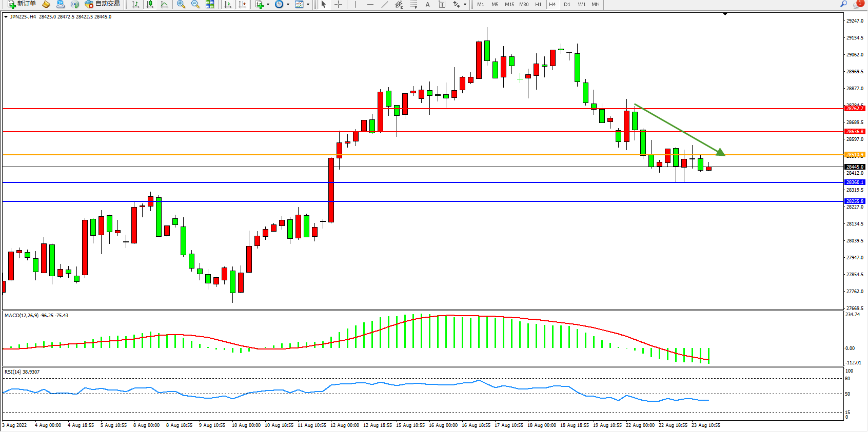868x432 pixels.
Task: Switch chart to bar chart mode
Action: point(135,4)
